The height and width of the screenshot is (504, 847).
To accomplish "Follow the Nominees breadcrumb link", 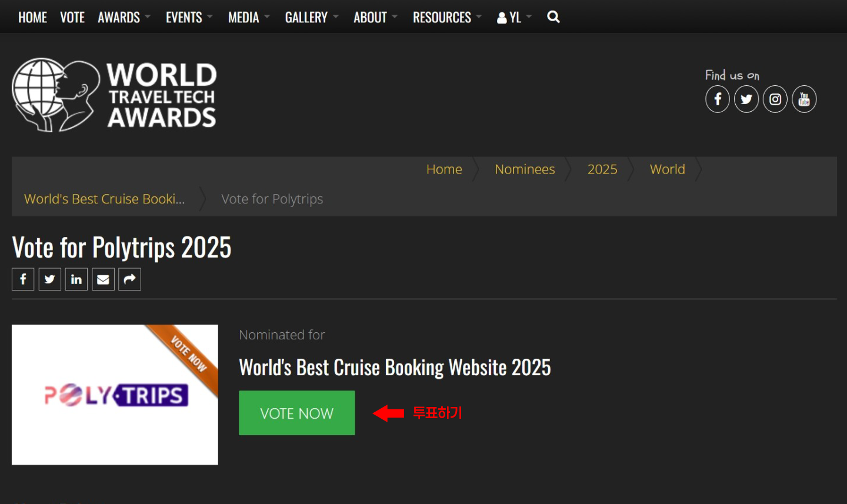I will pos(524,169).
